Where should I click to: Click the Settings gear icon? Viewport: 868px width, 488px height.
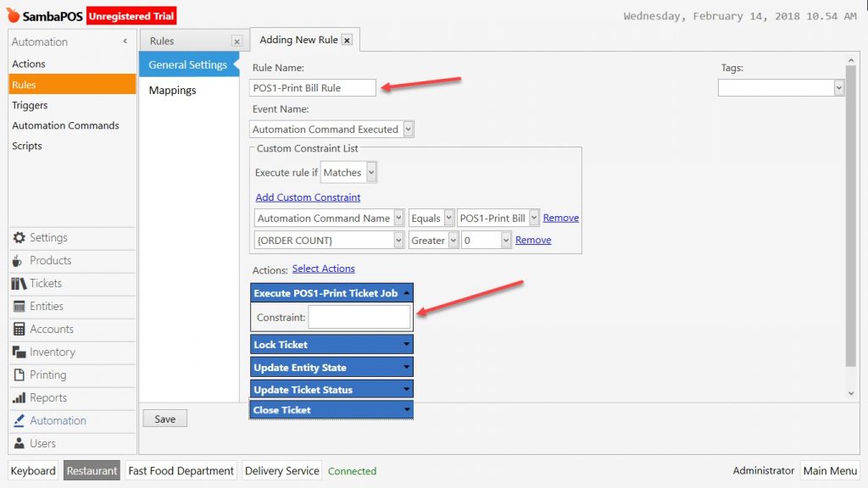(x=19, y=237)
